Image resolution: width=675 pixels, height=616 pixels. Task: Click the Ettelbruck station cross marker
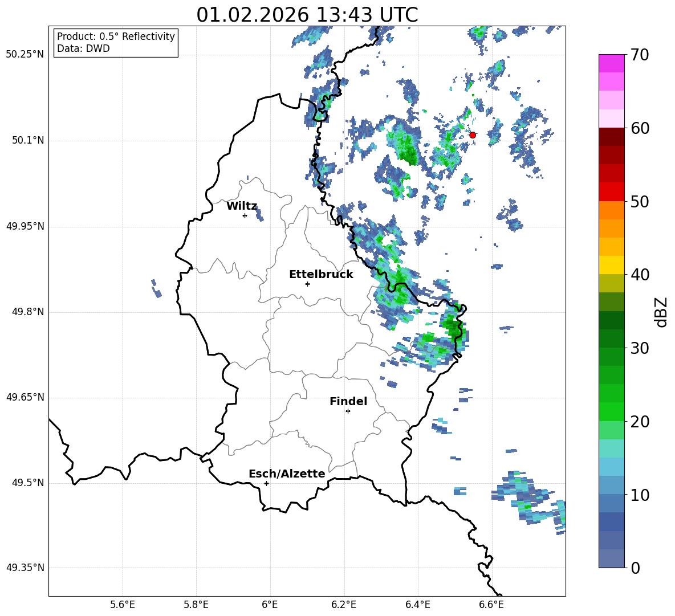(307, 284)
